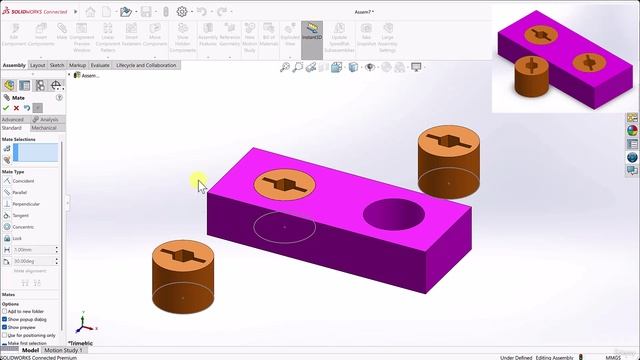This screenshot has width=640, height=360.
Task: Open the Linear Component Pattern tool
Action: click(108, 37)
